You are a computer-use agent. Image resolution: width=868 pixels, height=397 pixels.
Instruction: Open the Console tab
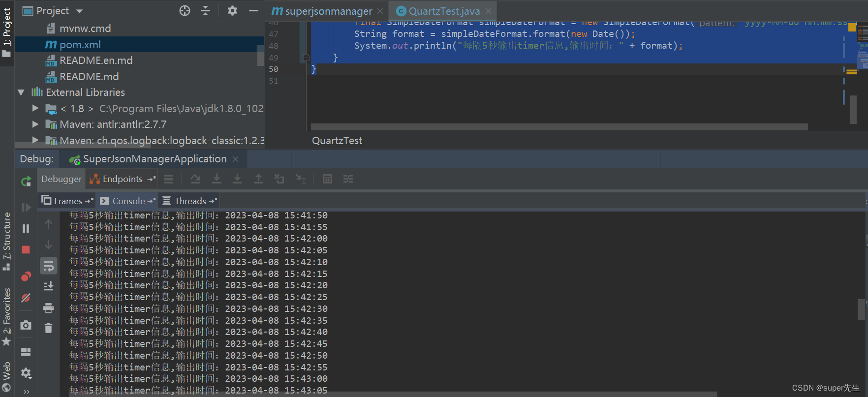127,201
